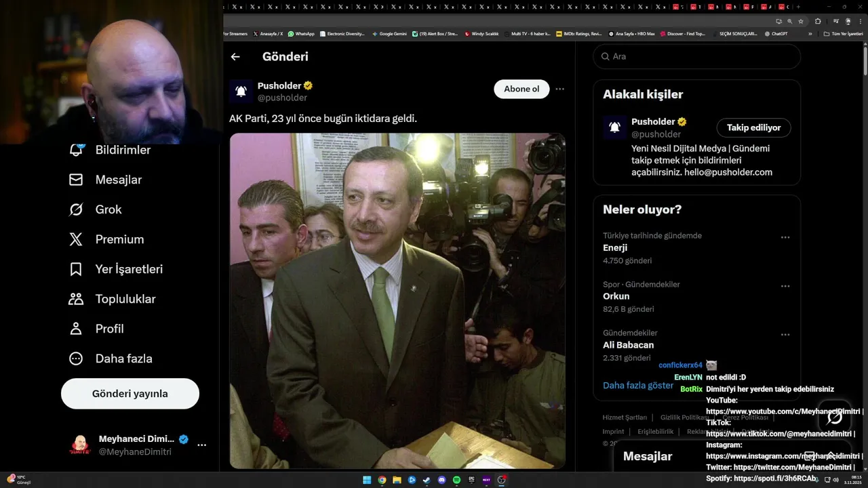The image size is (868, 488).
Task: Click the Gönderi yayınla button
Action: coord(130,394)
